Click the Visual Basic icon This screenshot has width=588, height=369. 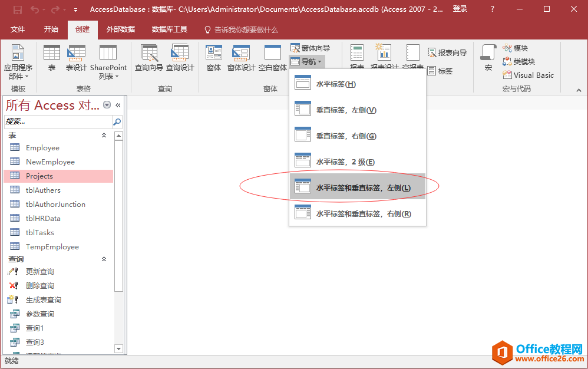click(528, 75)
